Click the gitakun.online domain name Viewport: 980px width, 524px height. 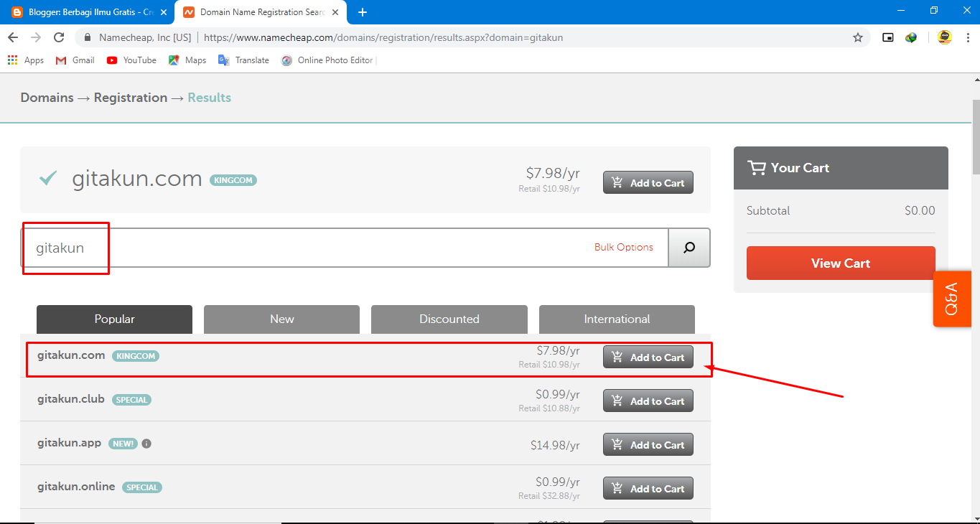pos(76,487)
